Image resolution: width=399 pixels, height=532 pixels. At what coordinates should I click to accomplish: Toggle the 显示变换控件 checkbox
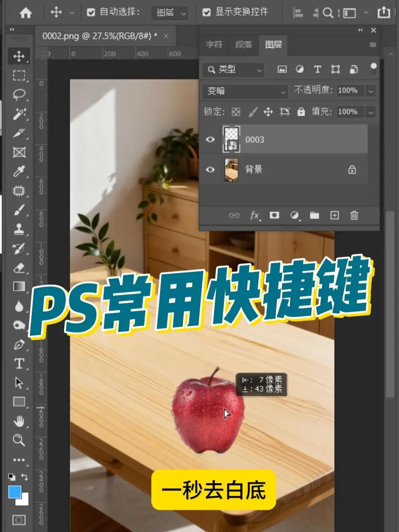(207, 13)
